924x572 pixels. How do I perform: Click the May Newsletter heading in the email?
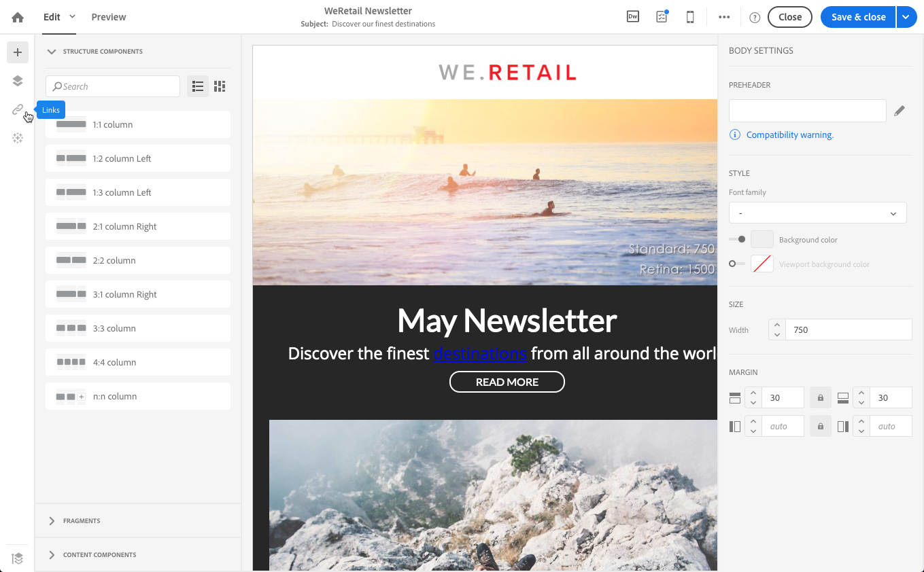(x=507, y=320)
